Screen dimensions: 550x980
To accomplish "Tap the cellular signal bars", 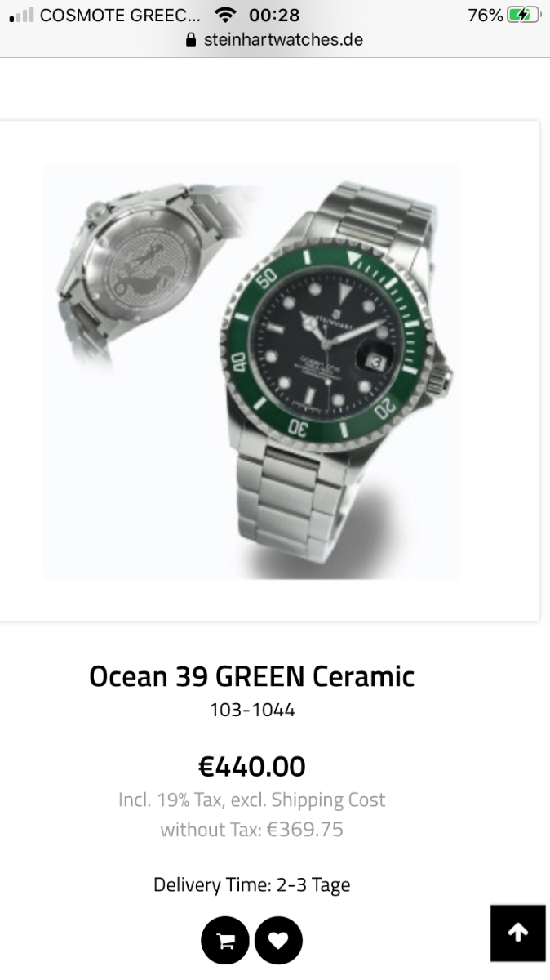I will pyautogui.click(x=22, y=15).
